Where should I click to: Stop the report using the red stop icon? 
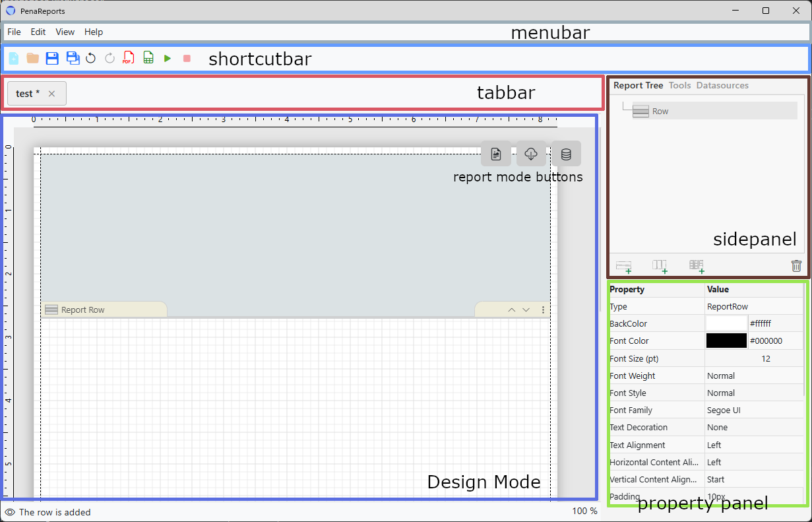click(x=187, y=58)
